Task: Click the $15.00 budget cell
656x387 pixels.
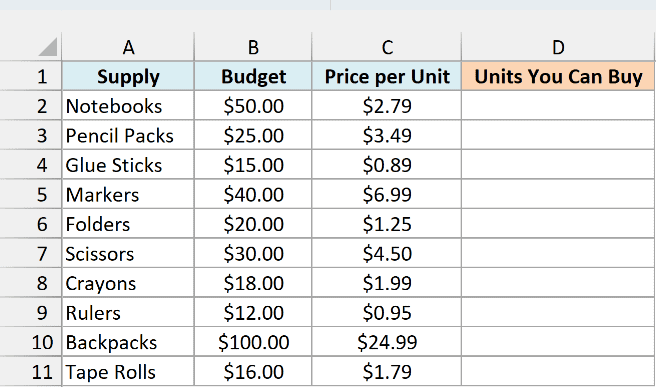Action: [253, 164]
